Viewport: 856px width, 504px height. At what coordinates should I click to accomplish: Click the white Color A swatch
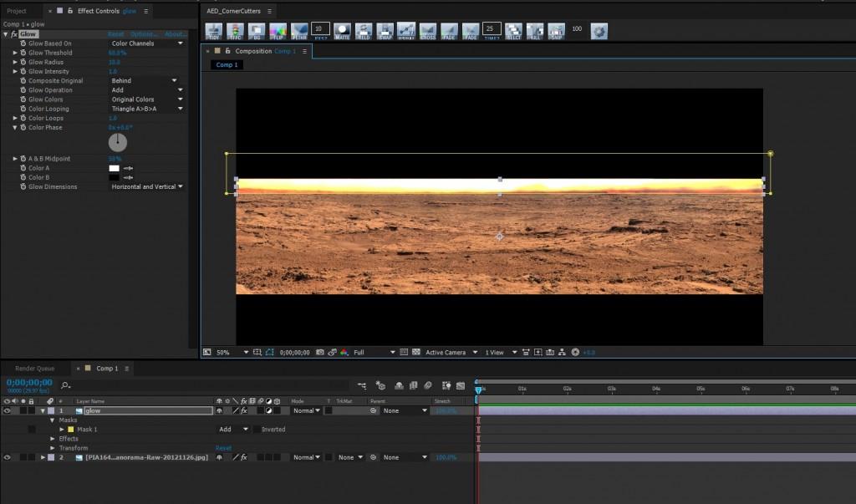click(x=115, y=168)
